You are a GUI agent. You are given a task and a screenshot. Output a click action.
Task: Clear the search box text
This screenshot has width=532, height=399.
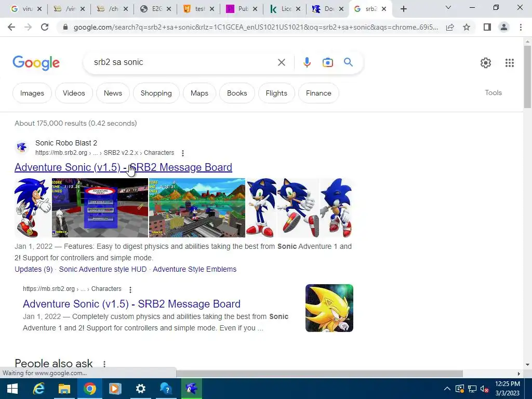tap(281, 62)
